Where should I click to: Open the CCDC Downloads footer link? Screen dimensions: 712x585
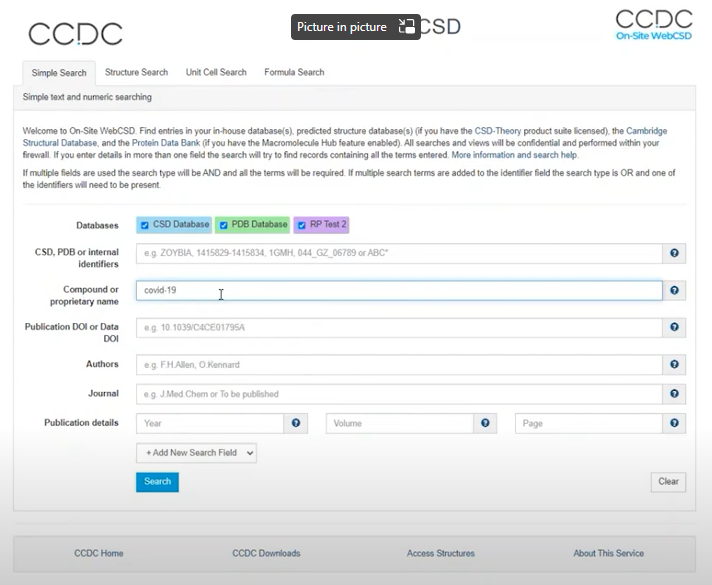(x=266, y=553)
